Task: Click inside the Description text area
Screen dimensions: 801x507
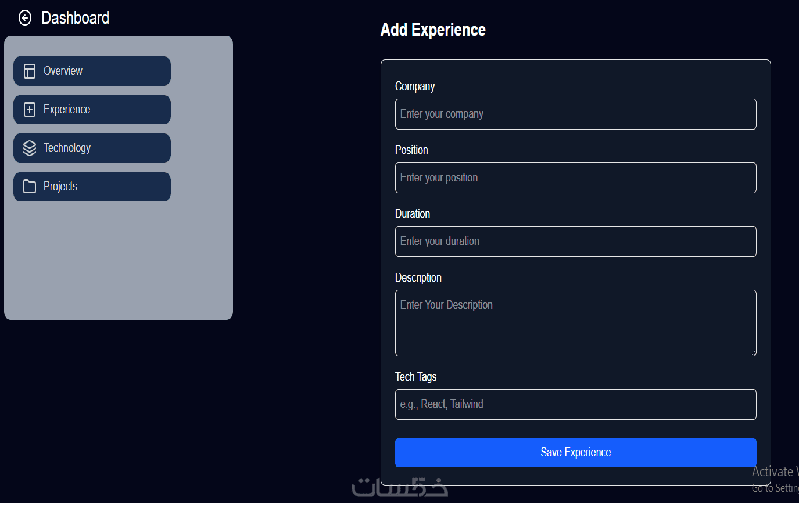Action: click(x=575, y=322)
